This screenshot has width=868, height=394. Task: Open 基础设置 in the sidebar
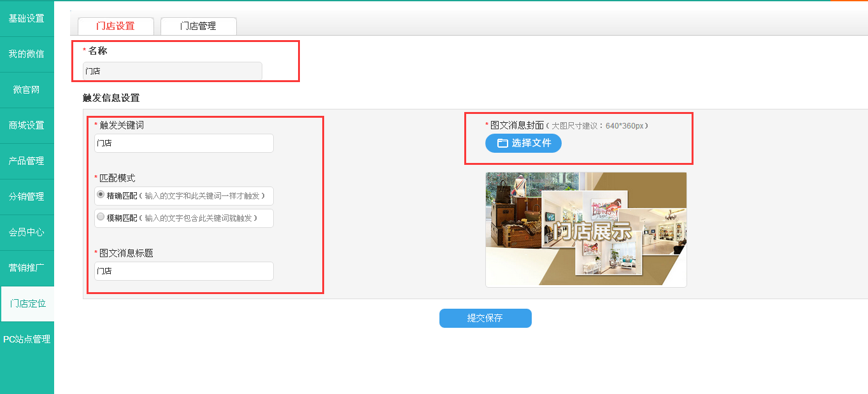point(27,18)
